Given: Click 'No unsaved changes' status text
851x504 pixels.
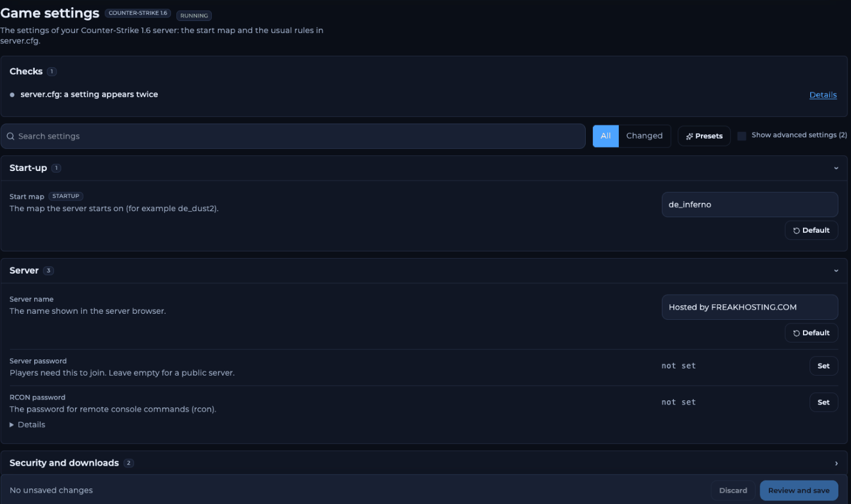Looking at the screenshot, I should pos(51,490).
